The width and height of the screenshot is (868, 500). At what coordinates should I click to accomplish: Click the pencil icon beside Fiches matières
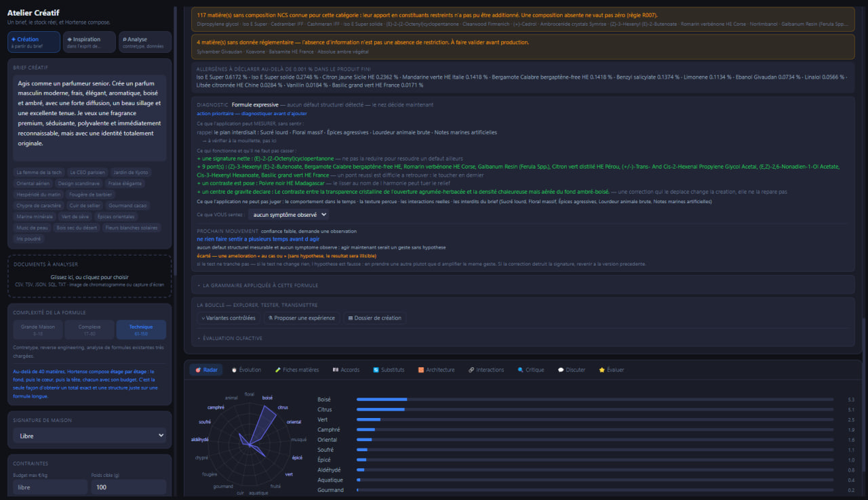click(x=277, y=370)
